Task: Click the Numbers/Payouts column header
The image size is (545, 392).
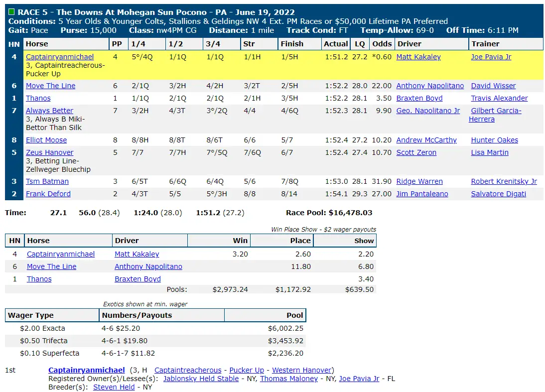Action: point(162,315)
